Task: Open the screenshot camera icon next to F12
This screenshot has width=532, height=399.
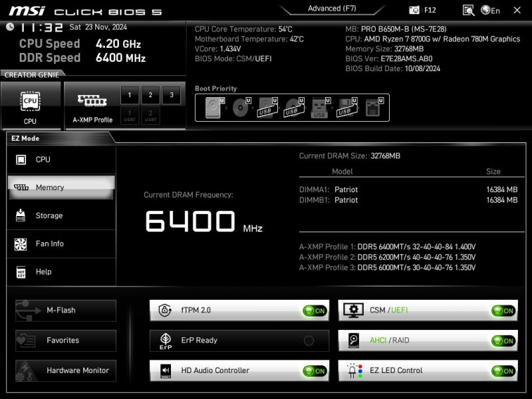Action: coord(414,10)
